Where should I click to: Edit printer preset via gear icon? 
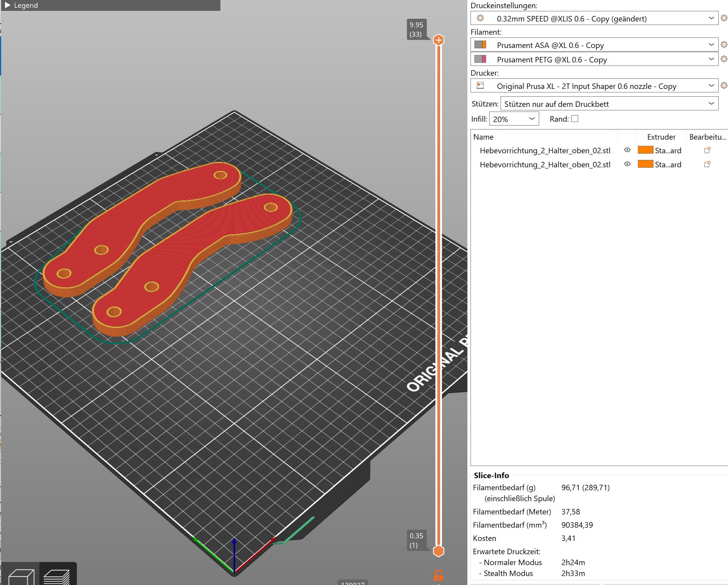click(724, 85)
